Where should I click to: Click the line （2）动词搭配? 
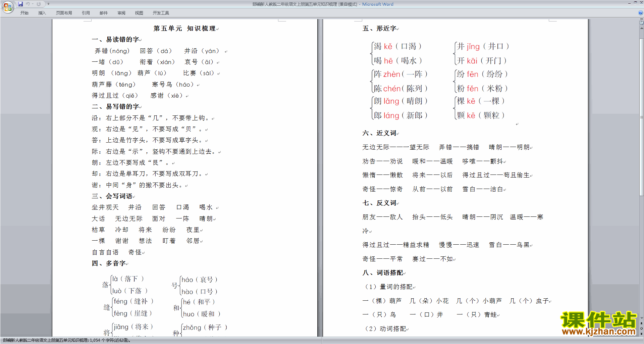pyautogui.click(x=385, y=329)
